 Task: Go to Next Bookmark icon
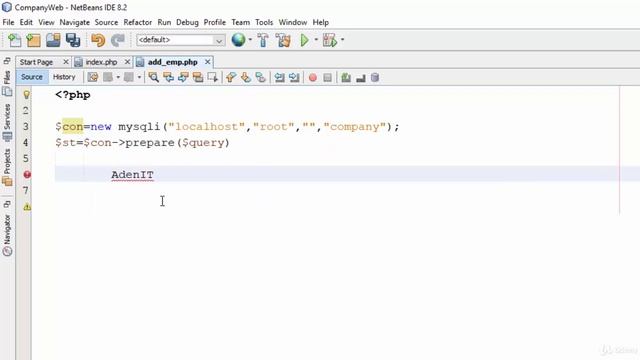(x=245, y=77)
